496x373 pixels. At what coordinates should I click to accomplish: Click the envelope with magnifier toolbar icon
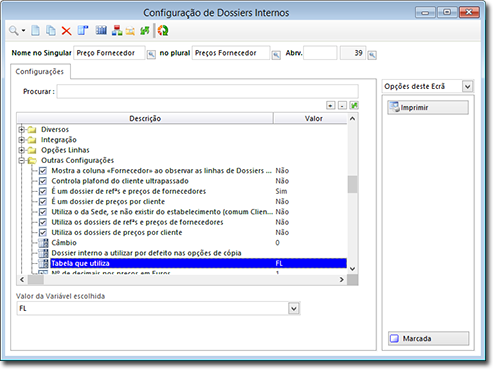click(130, 31)
